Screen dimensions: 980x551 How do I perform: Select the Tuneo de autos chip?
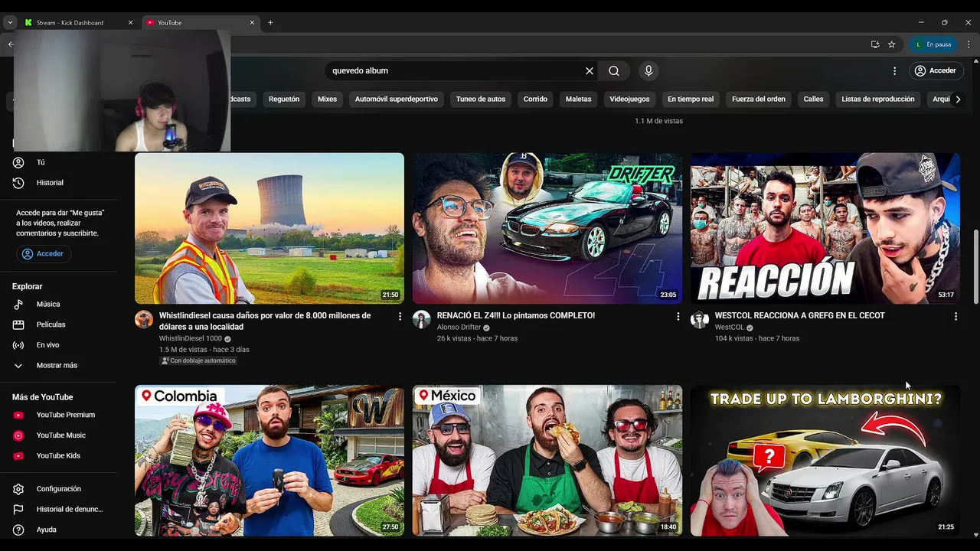click(x=481, y=99)
